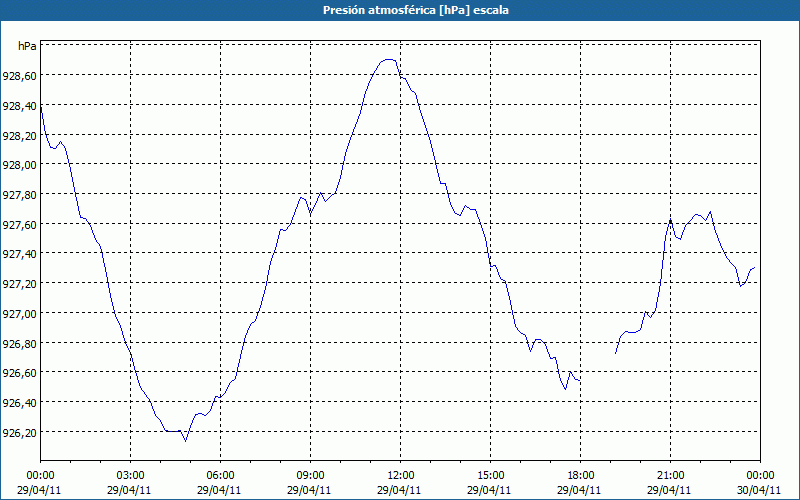Image resolution: width=800 pixels, height=500 pixels.
Task: Click the 09:00 time label
Action: point(310,476)
